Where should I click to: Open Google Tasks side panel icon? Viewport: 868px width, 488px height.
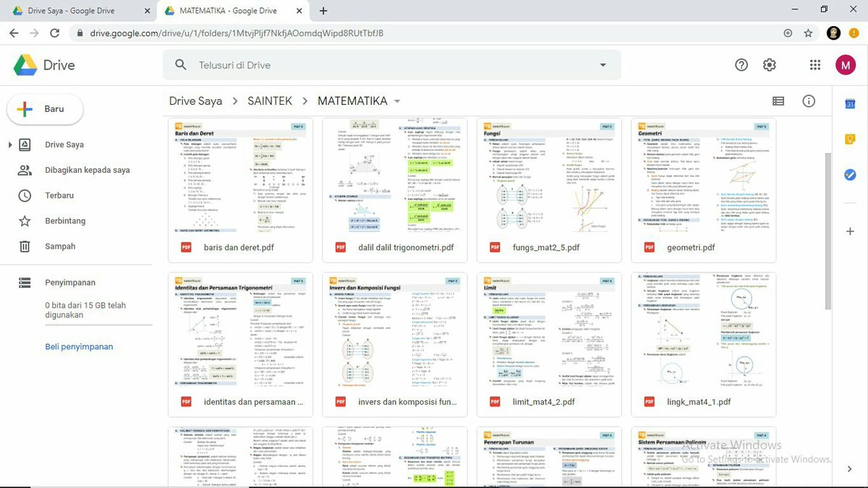(851, 175)
